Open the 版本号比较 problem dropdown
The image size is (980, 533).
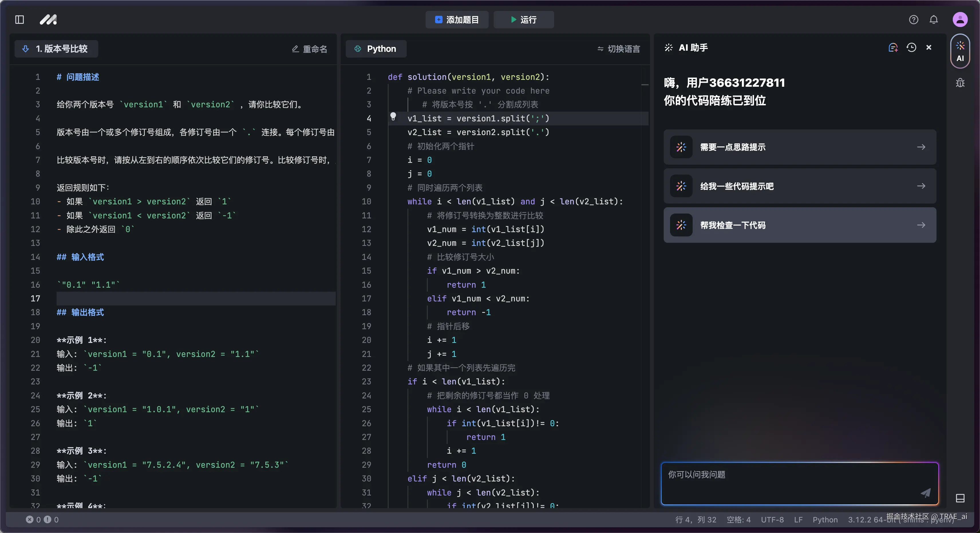pyautogui.click(x=56, y=49)
